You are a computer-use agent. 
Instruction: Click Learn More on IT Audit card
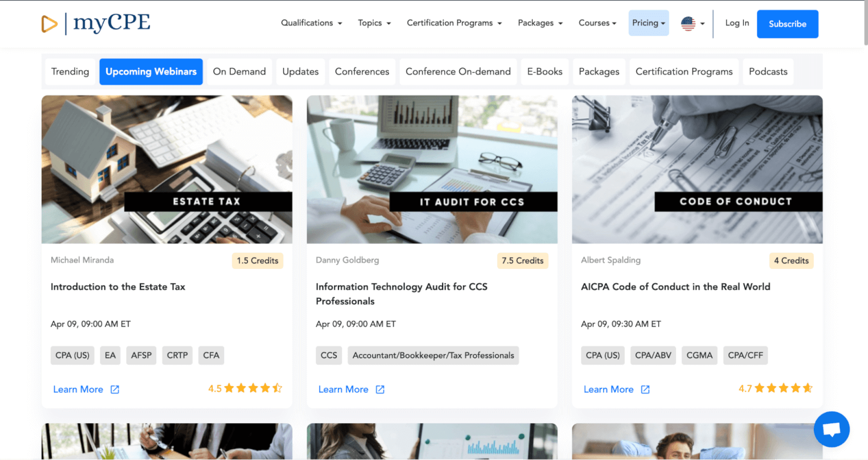click(343, 389)
